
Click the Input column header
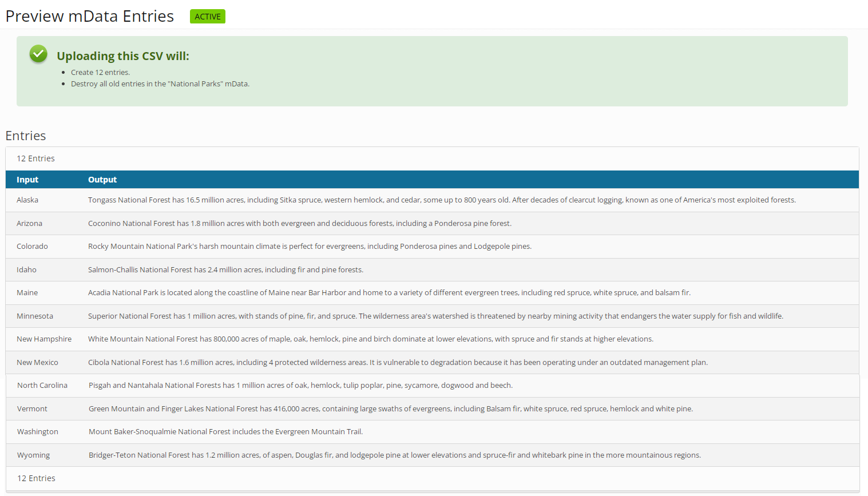coord(27,179)
